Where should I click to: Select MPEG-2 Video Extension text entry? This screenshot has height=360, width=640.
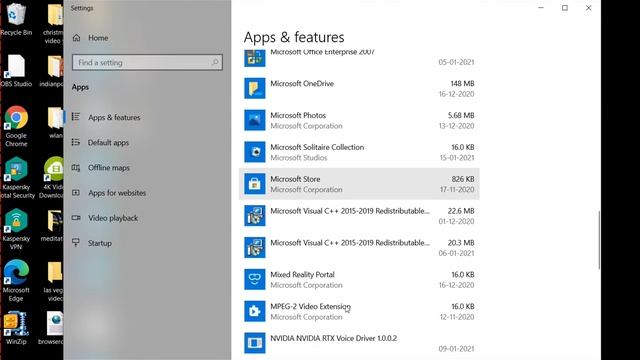point(310,306)
